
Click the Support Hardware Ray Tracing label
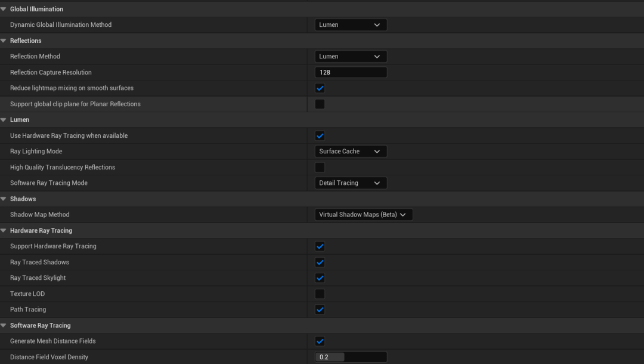54,246
